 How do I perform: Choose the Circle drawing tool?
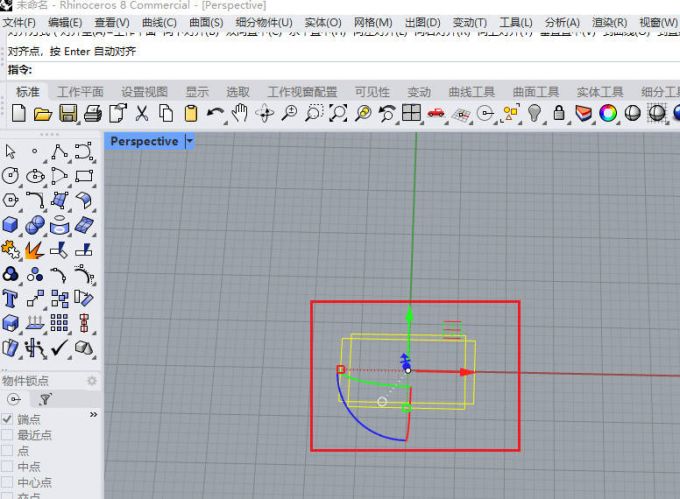pos(11,176)
